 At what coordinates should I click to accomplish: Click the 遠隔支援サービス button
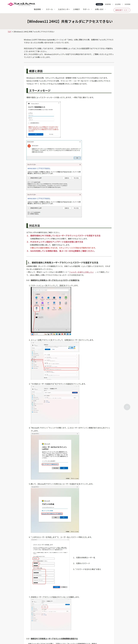[122, 10]
